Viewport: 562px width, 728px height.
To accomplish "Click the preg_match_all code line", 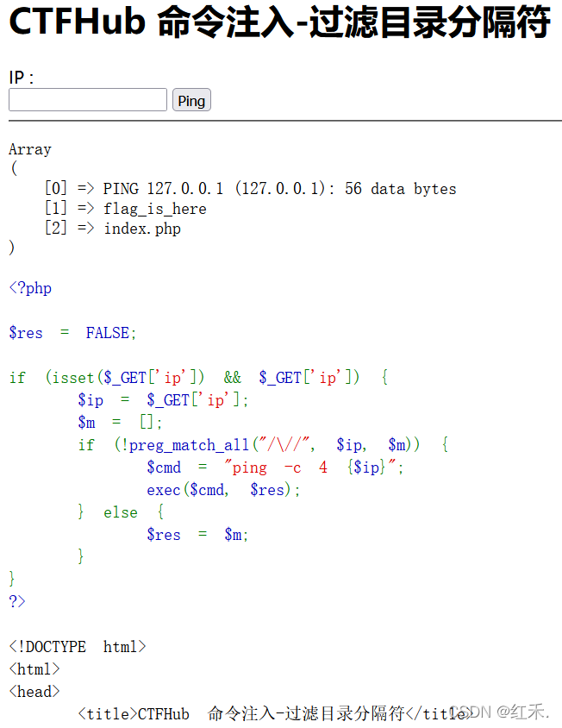I will pos(263,445).
